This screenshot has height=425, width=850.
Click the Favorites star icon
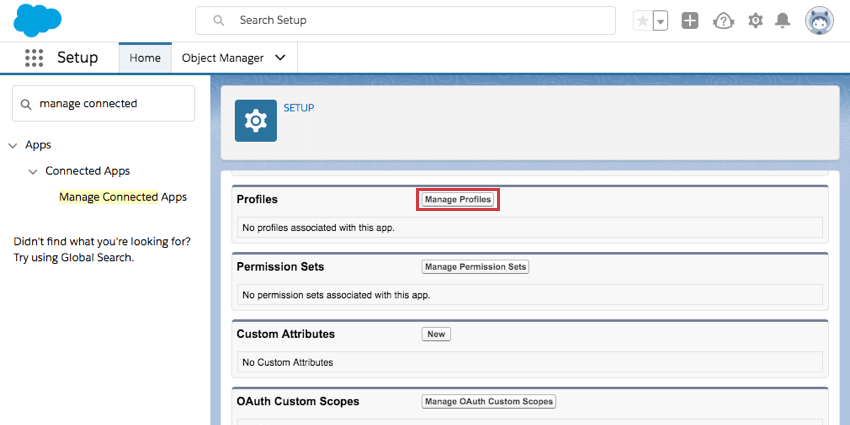click(642, 21)
